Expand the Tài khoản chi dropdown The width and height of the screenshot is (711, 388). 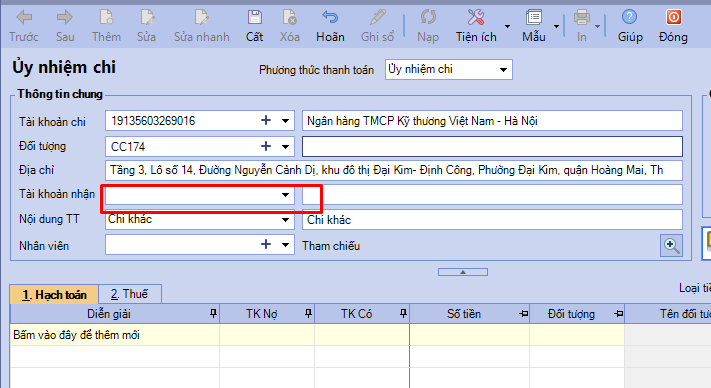coord(285,121)
